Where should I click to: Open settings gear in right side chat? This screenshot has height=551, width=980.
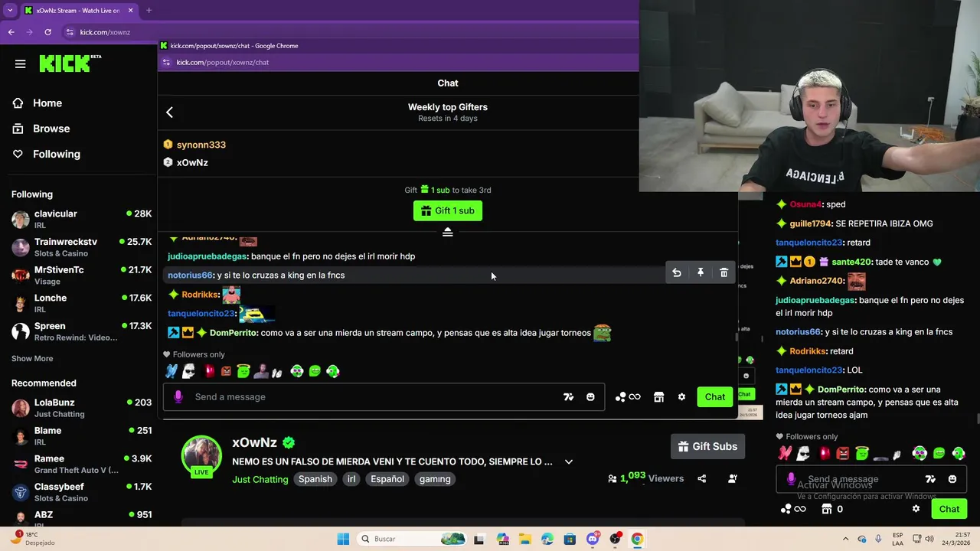pyautogui.click(x=916, y=509)
